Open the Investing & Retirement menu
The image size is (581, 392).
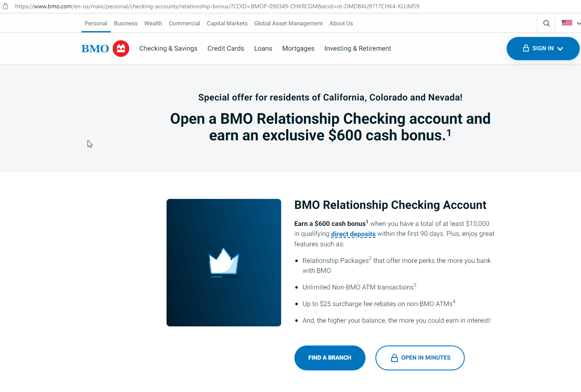358,49
